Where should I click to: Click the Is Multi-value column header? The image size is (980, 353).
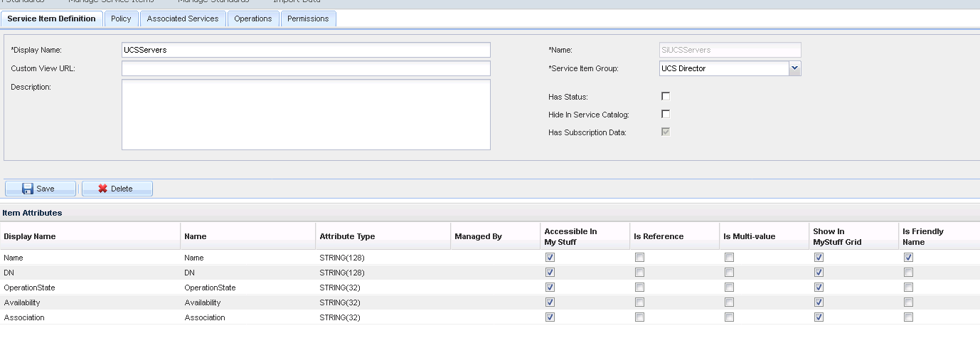(764, 236)
